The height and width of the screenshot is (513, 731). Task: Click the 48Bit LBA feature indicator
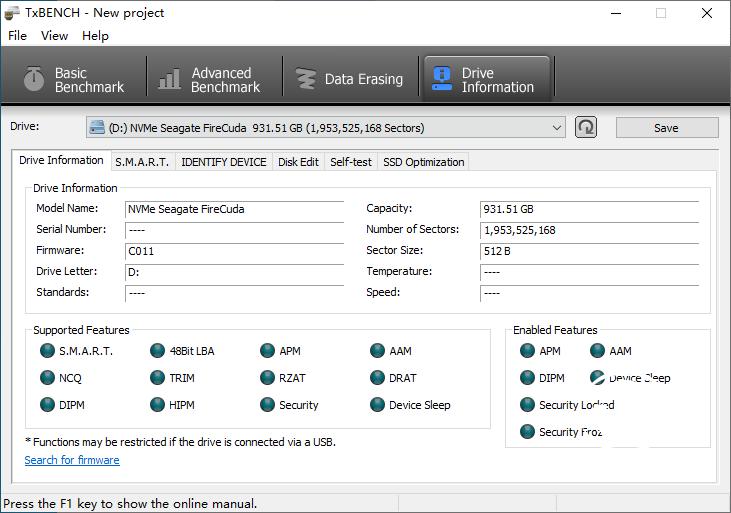coord(158,351)
